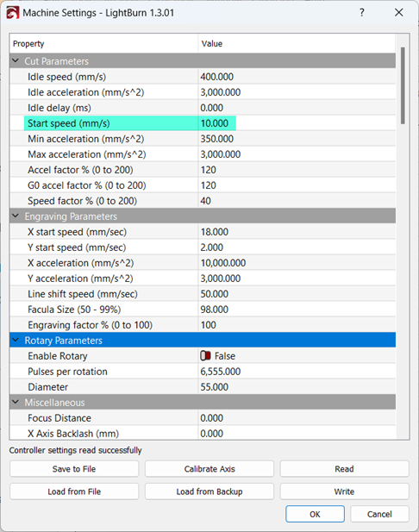Select Engraving factor value 100
The width and height of the screenshot is (419, 532).
click(x=209, y=325)
